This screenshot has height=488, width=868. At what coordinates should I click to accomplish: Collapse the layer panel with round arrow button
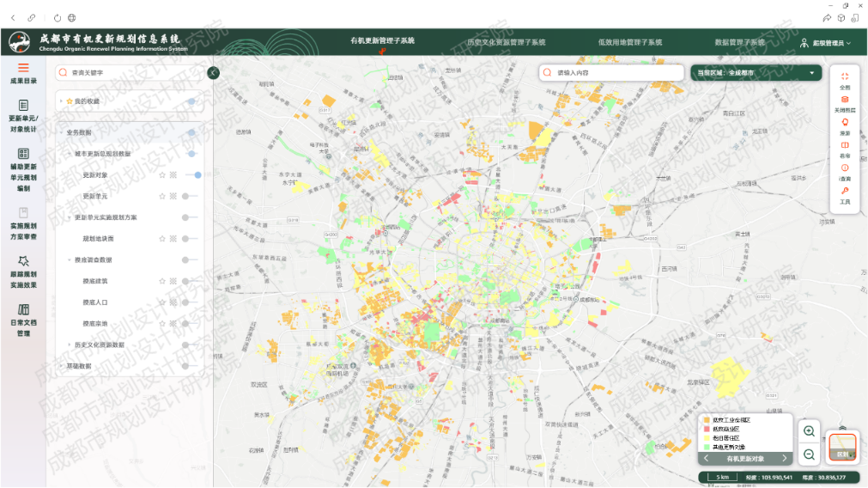click(213, 72)
